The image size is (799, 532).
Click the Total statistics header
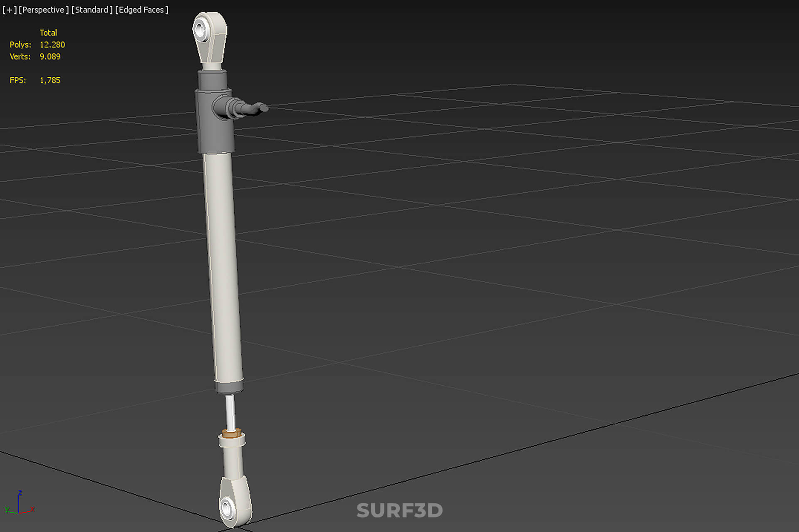48,32
